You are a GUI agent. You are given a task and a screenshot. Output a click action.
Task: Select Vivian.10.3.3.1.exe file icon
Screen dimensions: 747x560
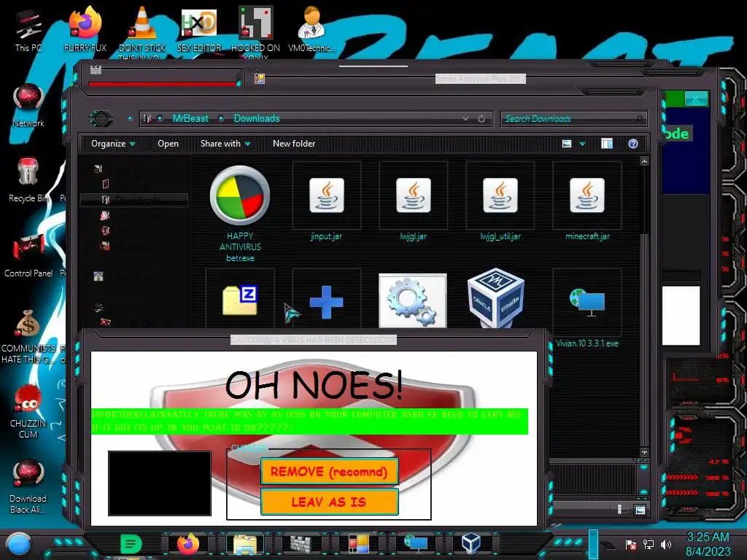587,303
